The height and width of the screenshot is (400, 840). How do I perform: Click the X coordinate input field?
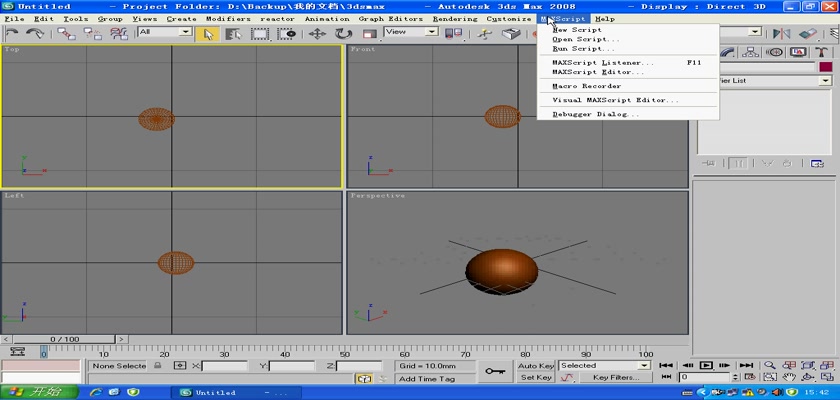224,366
